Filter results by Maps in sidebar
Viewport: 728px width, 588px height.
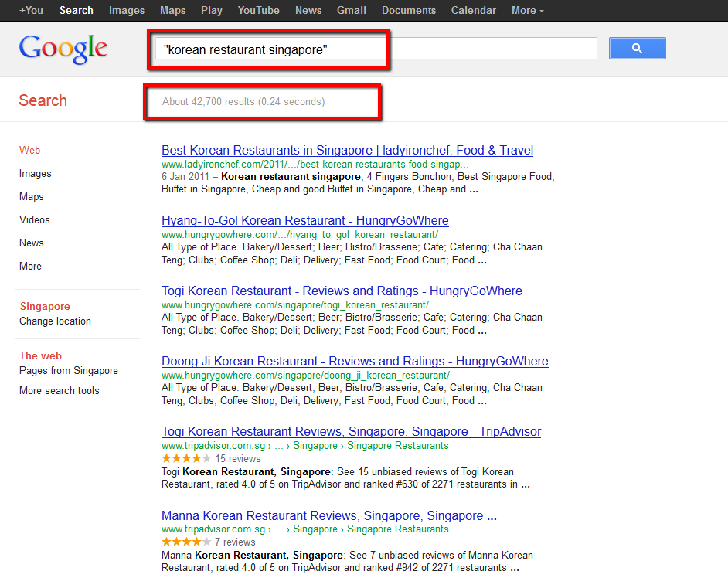click(x=32, y=197)
